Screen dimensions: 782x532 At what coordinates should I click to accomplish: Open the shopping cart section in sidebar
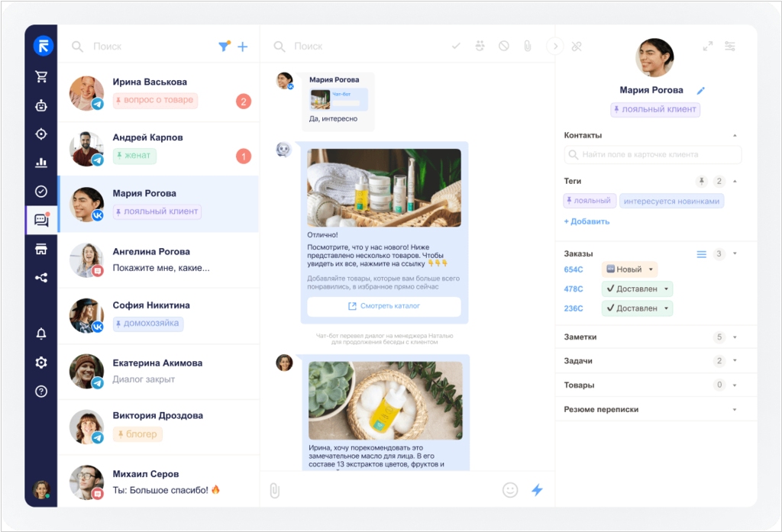[41, 76]
